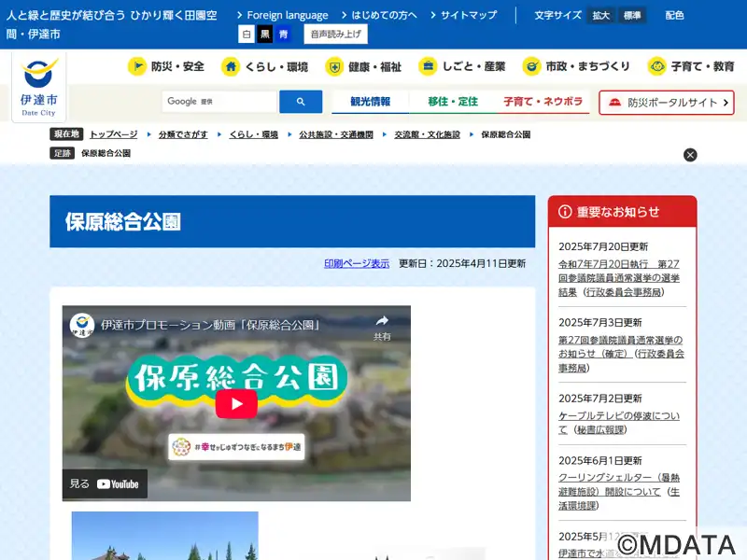Click the 防災・安全 flag icon
This screenshot has width=747, height=560.
[137, 66]
